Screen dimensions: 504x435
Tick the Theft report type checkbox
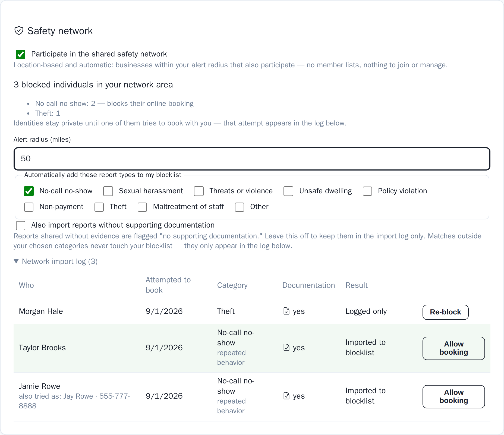99,207
